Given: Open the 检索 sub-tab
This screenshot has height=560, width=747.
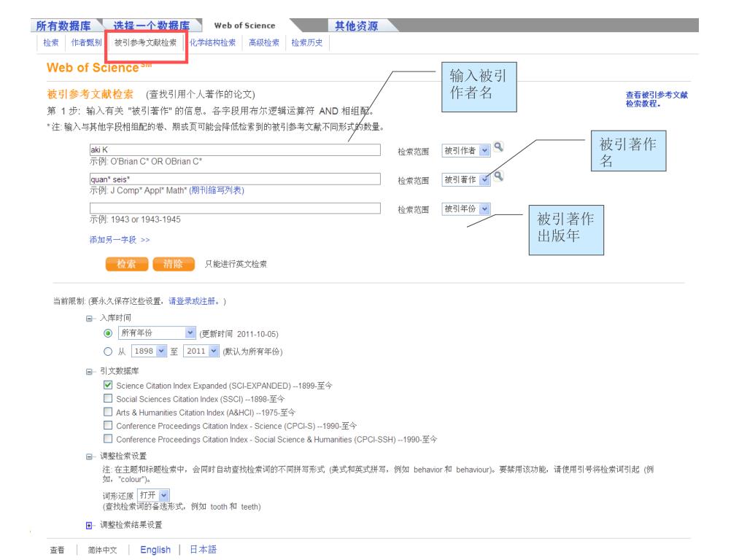Looking at the screenshot, I should tap(51, 43).
